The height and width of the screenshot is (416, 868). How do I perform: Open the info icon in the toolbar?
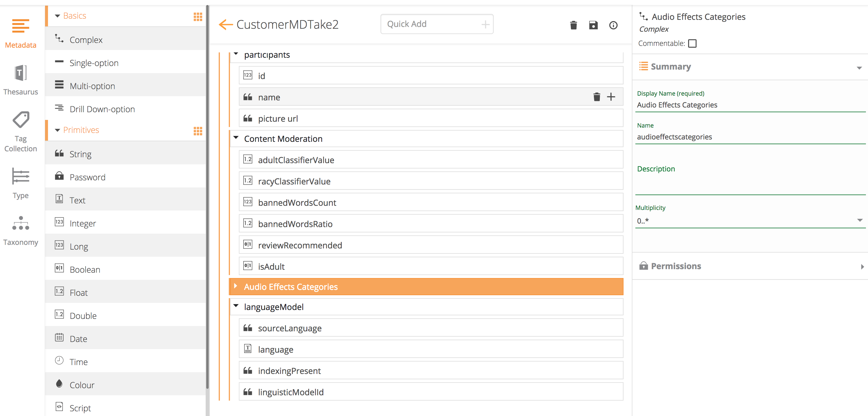613,25
